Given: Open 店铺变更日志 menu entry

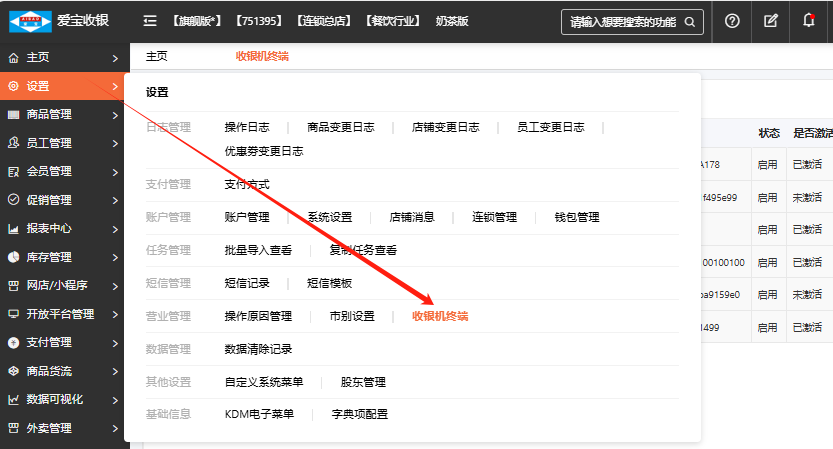Looking at the screenshot, I should pyautogui.click(x=446, y=127).
